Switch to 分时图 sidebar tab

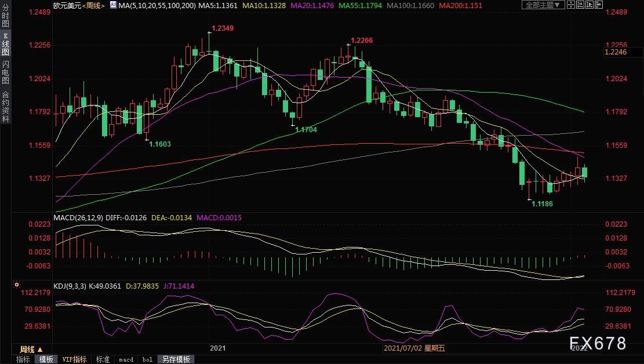point(5,16)
